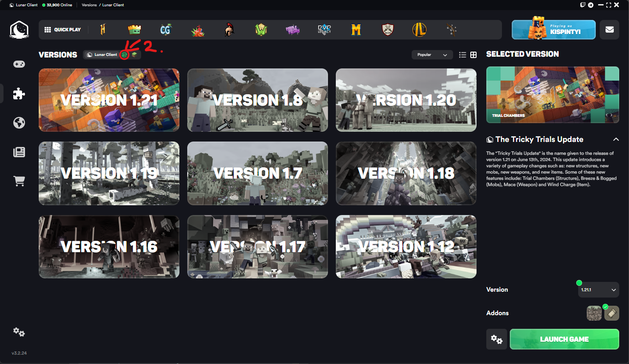Select the Version 1.12 card
The image size is (629, 364).
coord(406,247)
